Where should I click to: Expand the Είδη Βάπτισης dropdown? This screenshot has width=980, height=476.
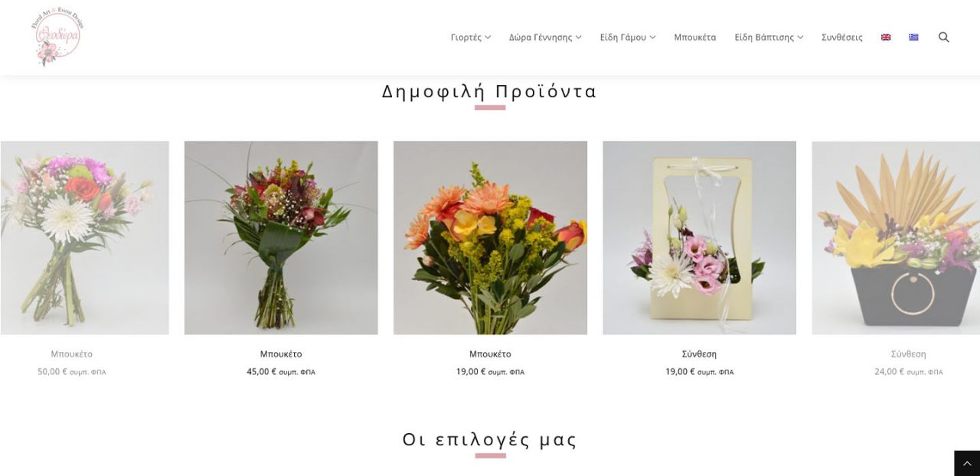pyautogui.click(x=769, y=37)
